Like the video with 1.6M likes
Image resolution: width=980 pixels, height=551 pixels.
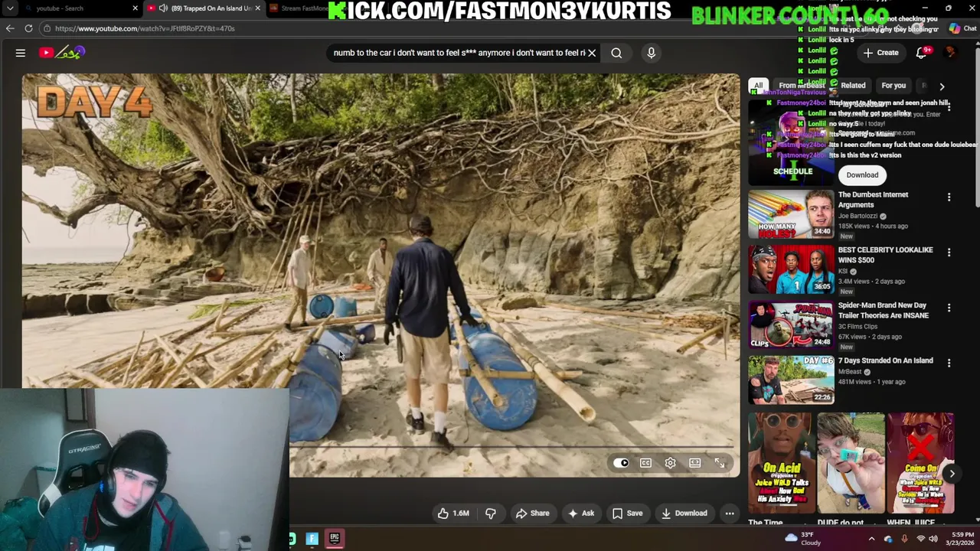click(453, 514)
